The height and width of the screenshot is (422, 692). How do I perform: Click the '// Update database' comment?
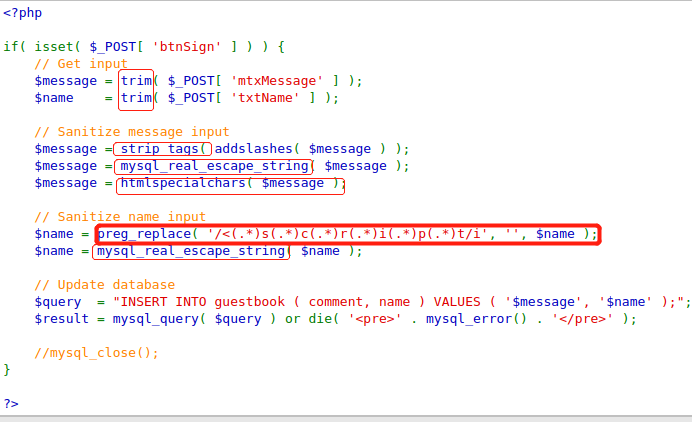(105, 285)
